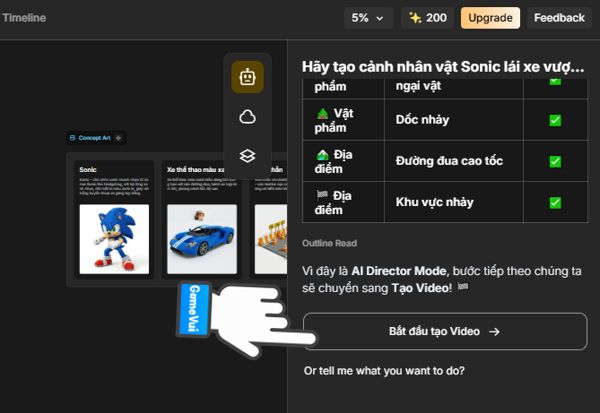
Task: Click the Outline Read status text
Action: [x=329, y=243]
